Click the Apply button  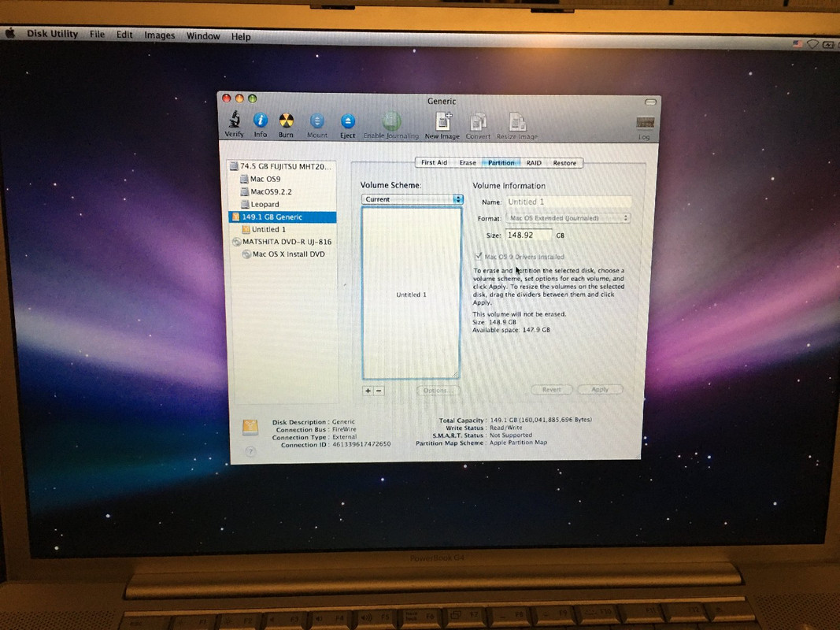click(x=600, y=390)
